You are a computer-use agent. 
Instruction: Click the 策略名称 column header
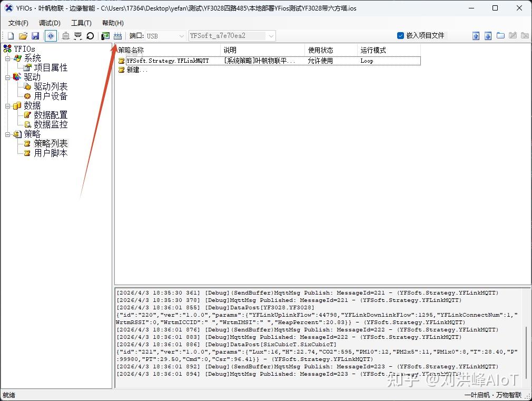coord(168,50)
